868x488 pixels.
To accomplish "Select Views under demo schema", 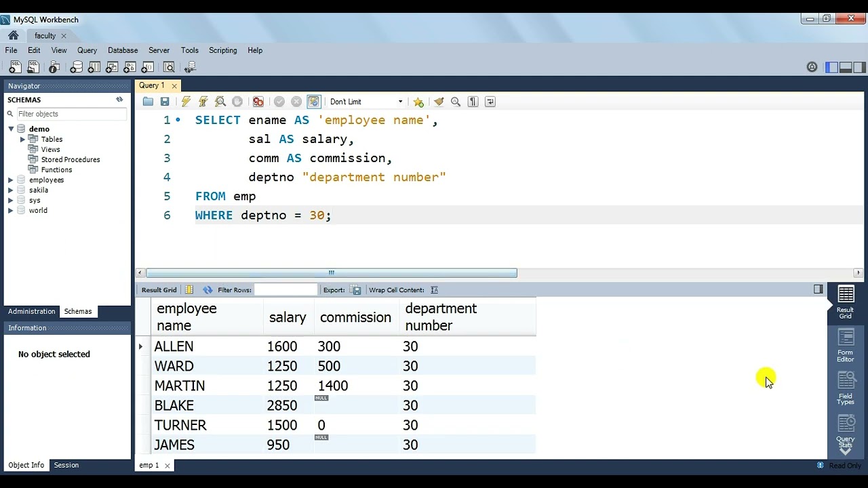I will point(50,149).
